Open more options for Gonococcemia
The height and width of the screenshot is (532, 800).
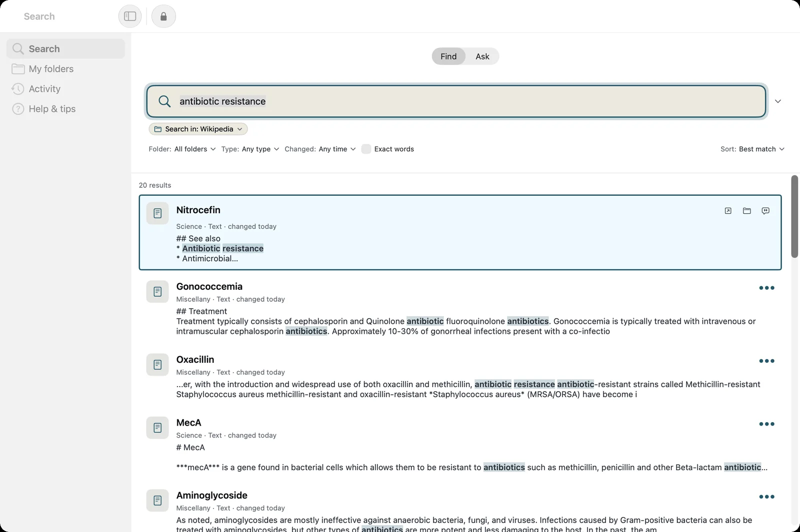pyautogui.click(x=766, y=288)
